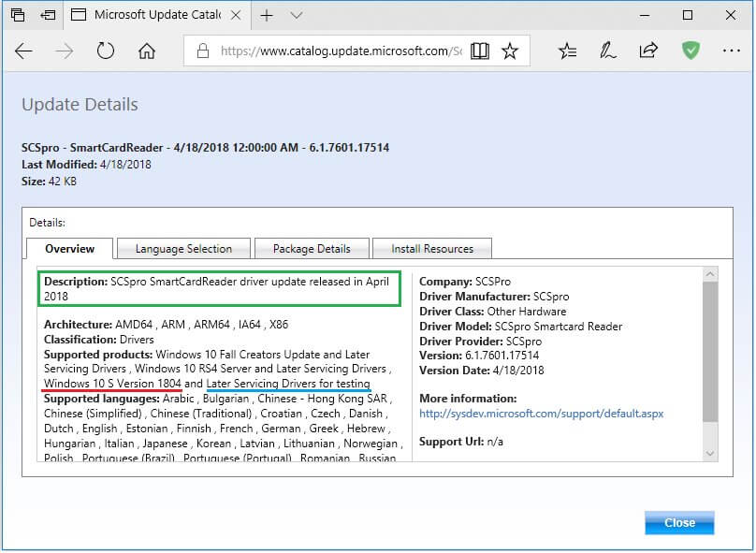Add page to favorites with star icon
This screenshot has width=756, height=553.
(x=509, y=51)
